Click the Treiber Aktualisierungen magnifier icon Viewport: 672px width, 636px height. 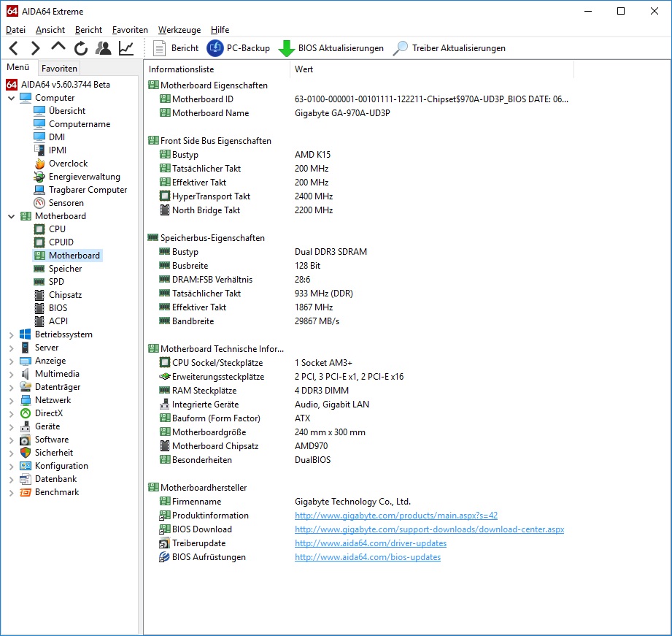(401, 48)
